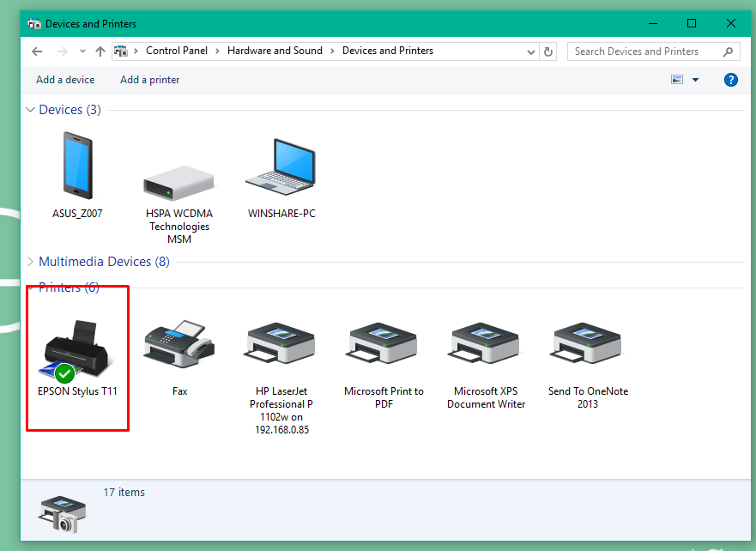Expand the Multimedia Devices (8) group
Image resolution: width=756 pixels, height=551 pixels.
click(x=30, y=261)
